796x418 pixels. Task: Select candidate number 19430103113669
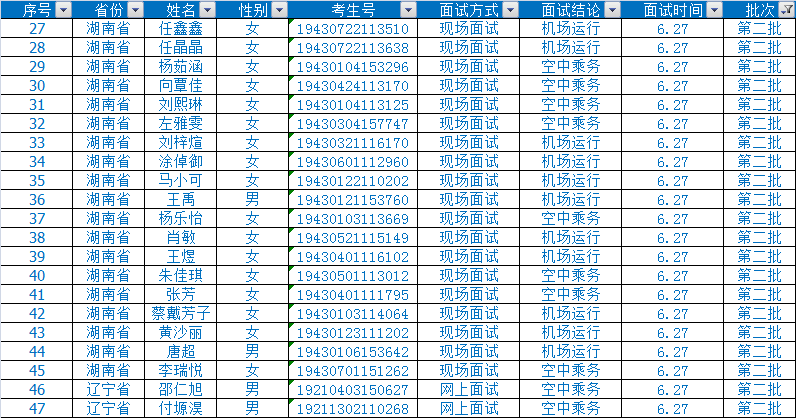[353, 218]
